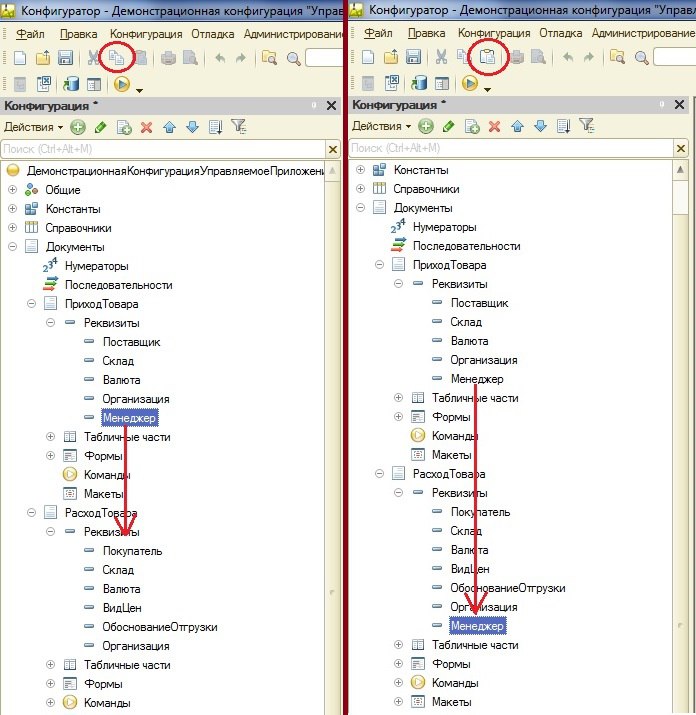
Task: Open Отладка menu in left window
Action: coord(213,34)
